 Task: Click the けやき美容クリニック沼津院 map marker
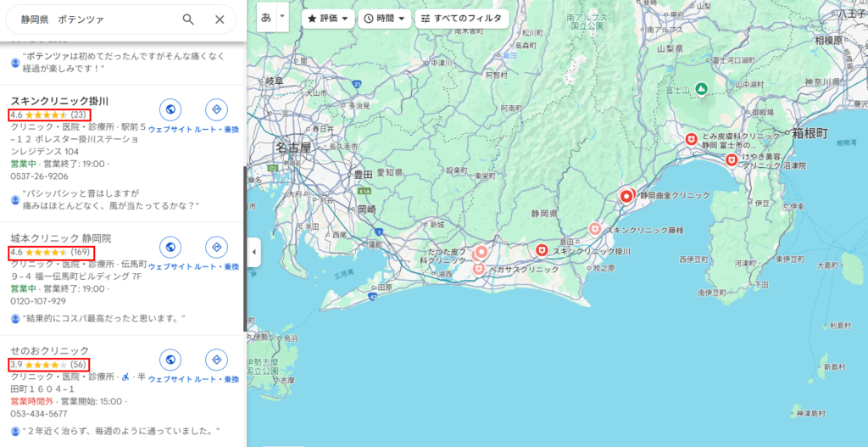[x=732, y=160]
